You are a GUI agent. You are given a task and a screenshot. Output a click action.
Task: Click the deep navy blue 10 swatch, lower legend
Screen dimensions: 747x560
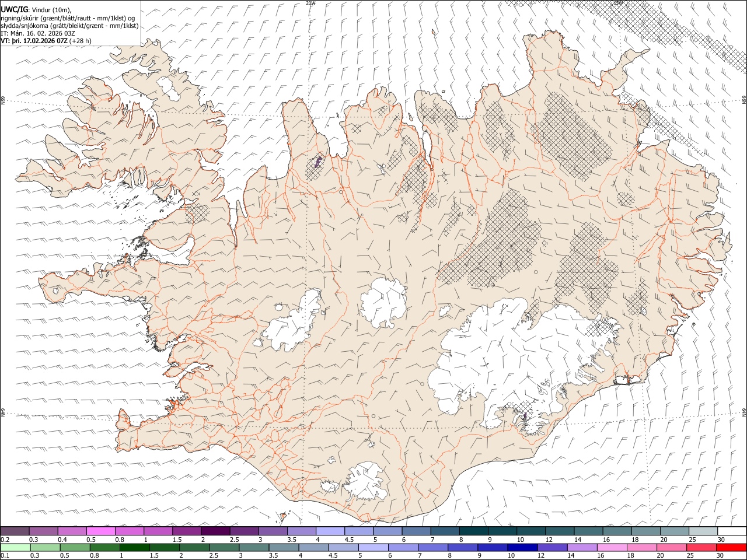(x=522, y=547)
